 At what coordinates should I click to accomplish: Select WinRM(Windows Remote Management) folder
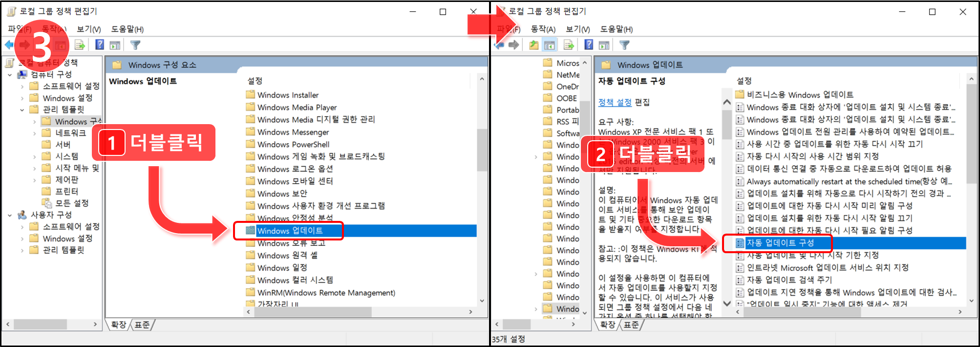pyautogui.click(x=326, y=292)
